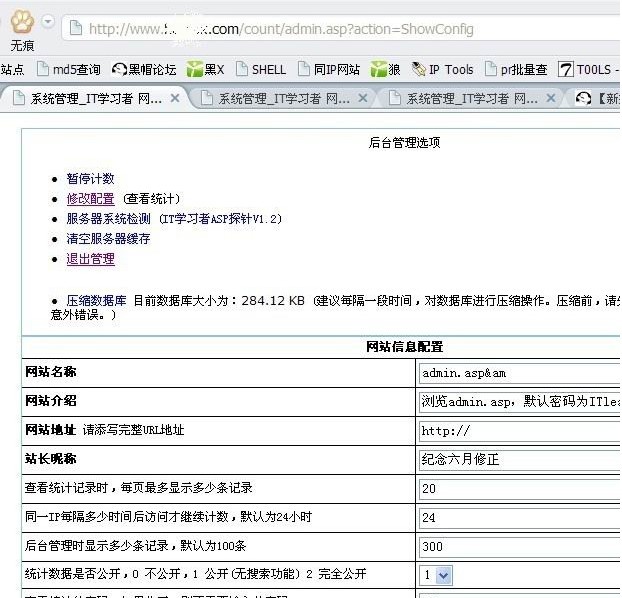Edit the records-per-page field showing 20

click(x=520, y=488)
